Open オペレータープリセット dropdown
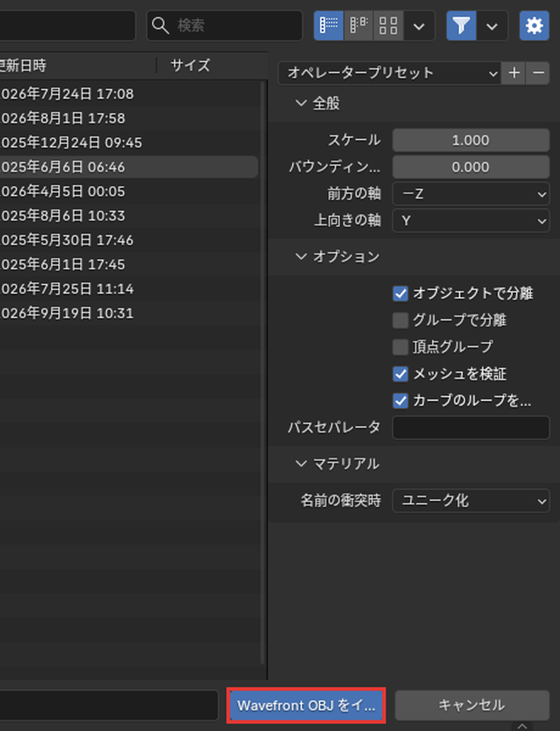 pyautogui.click(x=390, y=73)
